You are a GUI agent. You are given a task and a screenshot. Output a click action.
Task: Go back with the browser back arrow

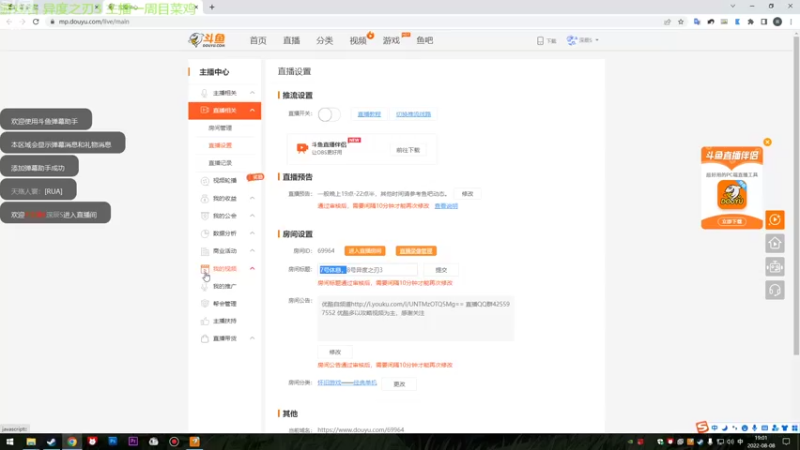[x=9, y=21]
